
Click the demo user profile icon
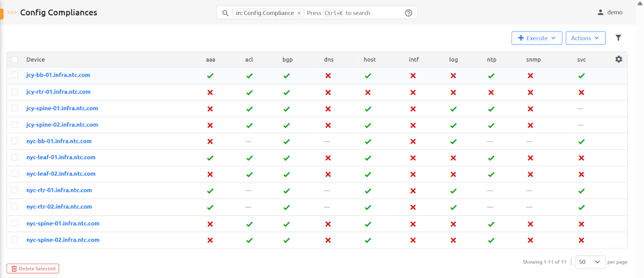click(601, 13)
